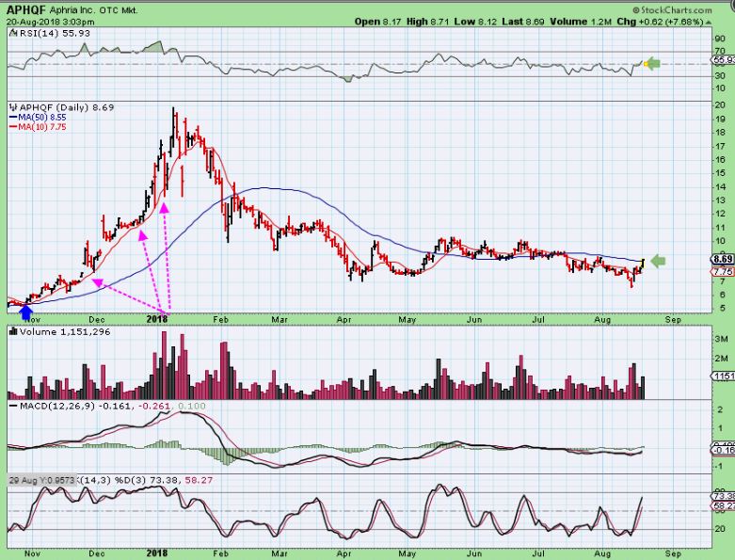Click the 19 label on the price axis

pyautogui.click(x=720, y=119)
